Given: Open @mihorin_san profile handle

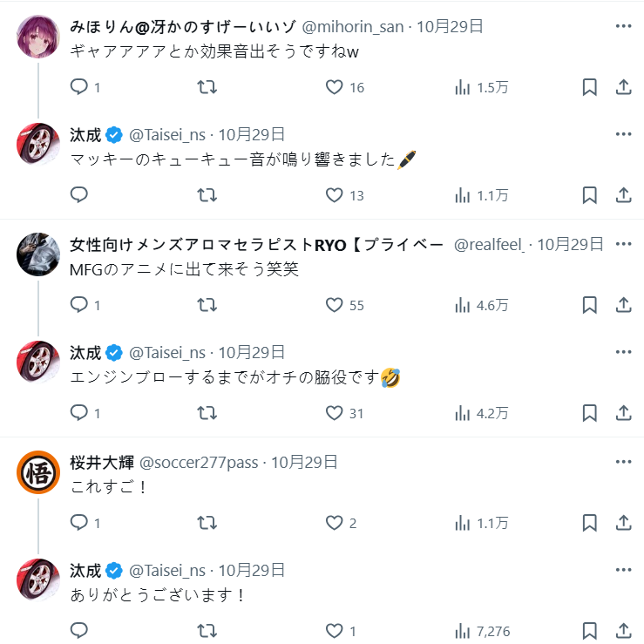Looking at the screenshot, I should tap(353, 26).
